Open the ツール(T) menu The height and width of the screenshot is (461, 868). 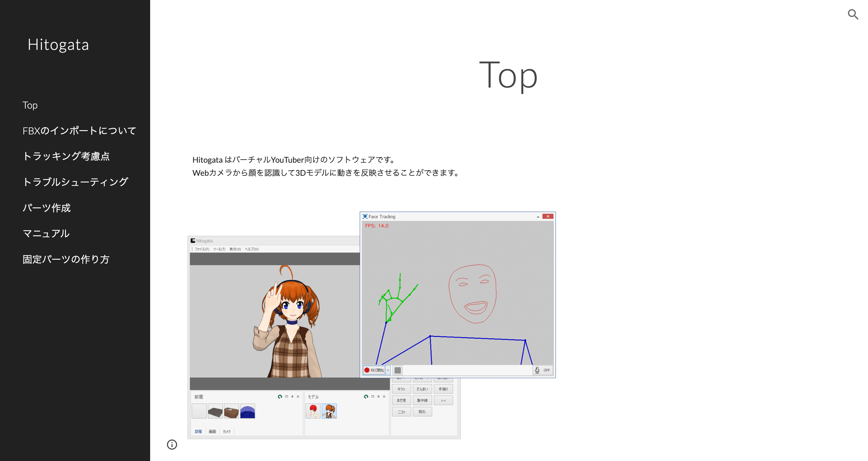tap(219, 249)
